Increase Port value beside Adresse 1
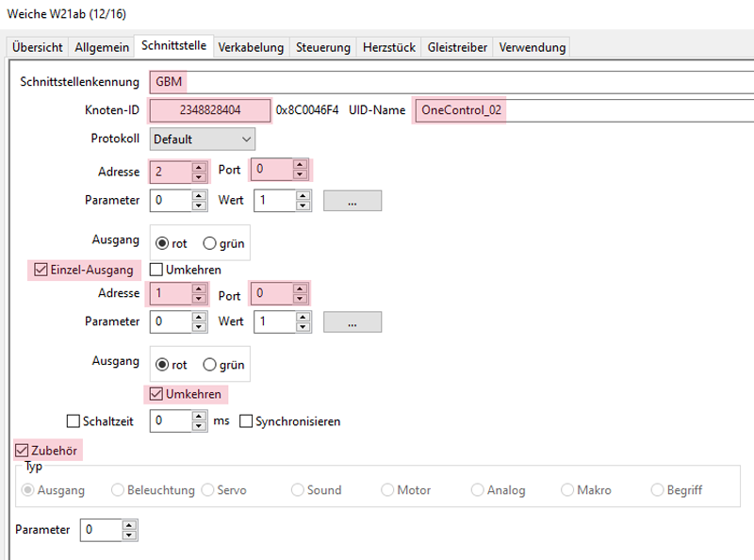Image resolution: width=754 pixels, height=560 pixels. [x=300, y=288]
